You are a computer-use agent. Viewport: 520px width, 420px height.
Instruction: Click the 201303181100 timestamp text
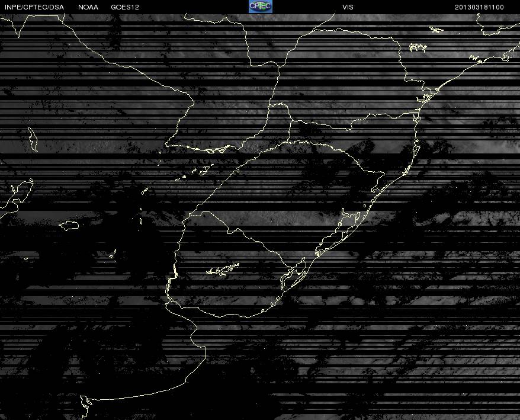tap(479, 7)
